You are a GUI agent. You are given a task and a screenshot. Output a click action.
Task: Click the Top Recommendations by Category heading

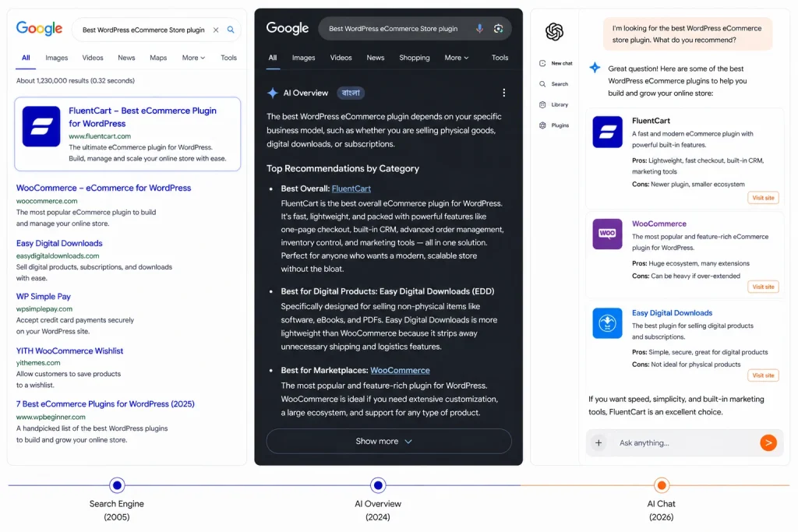[x=343, y=168]
